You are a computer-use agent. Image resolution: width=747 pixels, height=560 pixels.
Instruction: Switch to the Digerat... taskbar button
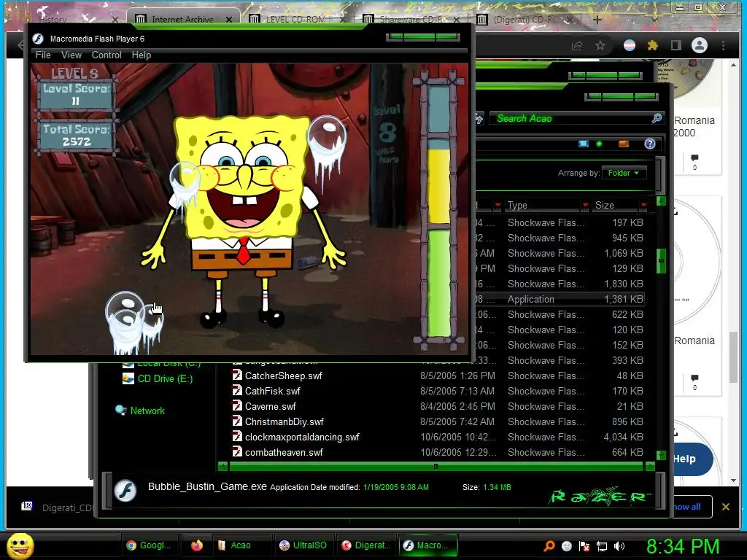[367, 545]
